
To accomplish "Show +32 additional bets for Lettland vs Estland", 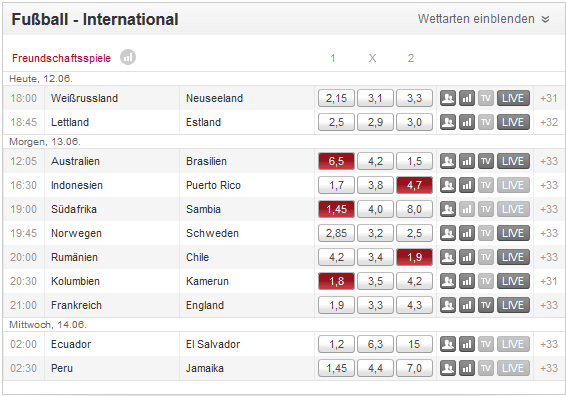I will tap(549, 122).
